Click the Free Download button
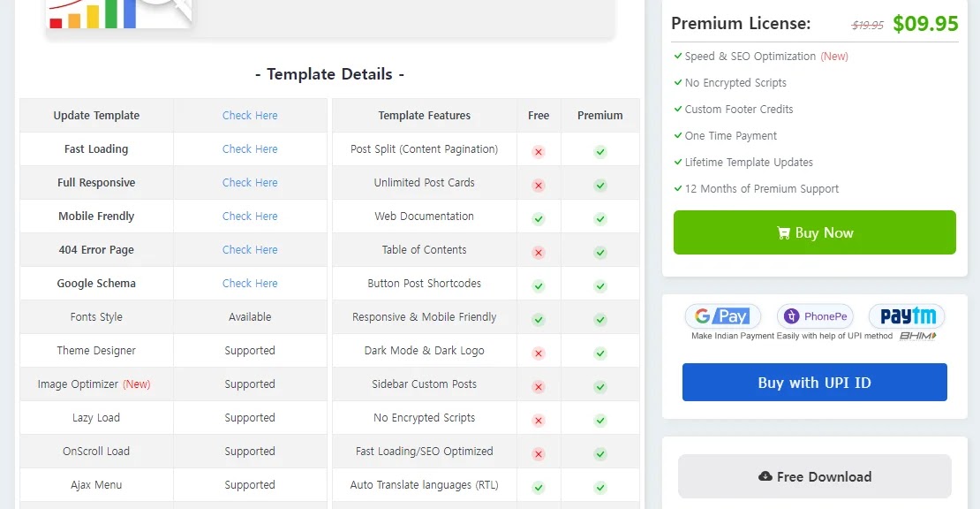 (814, 476)
